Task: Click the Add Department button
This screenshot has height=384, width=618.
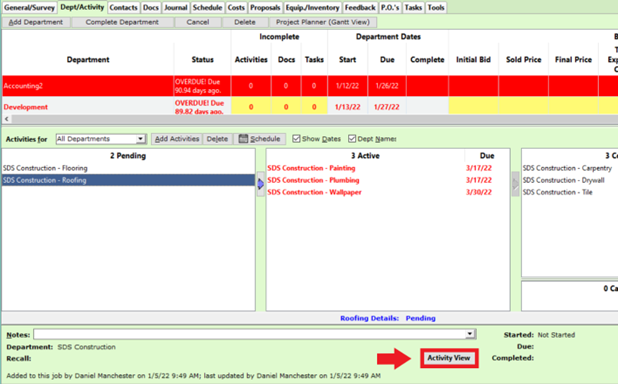Action: tap(36, 22)
